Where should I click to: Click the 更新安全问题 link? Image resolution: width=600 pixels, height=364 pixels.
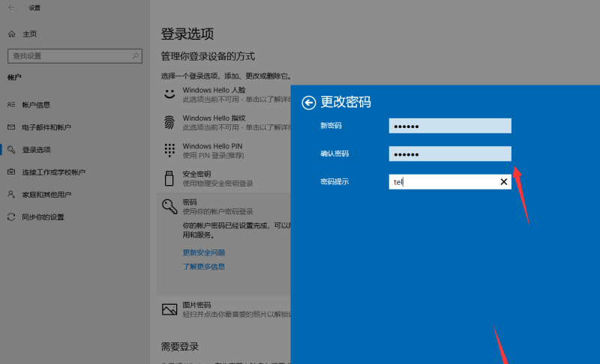203,252
